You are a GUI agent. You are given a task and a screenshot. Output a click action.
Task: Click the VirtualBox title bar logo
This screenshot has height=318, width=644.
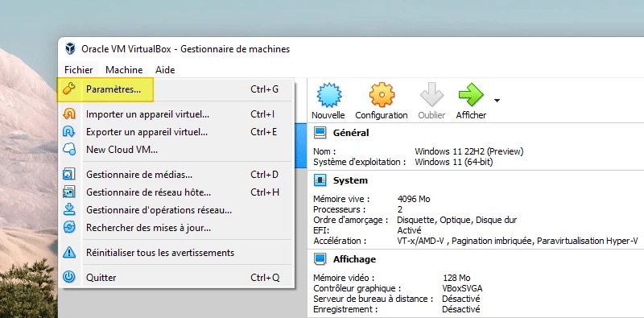point(70,49)
